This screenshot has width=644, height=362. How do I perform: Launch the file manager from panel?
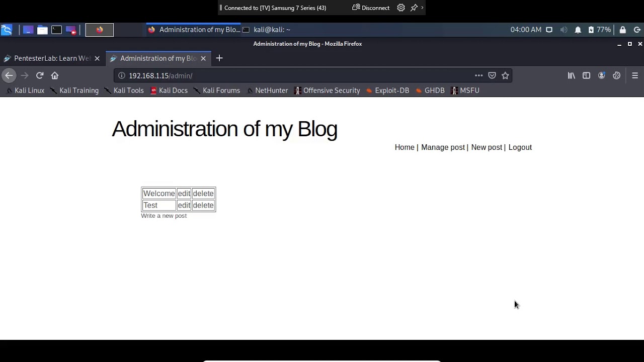coord(42,30)
